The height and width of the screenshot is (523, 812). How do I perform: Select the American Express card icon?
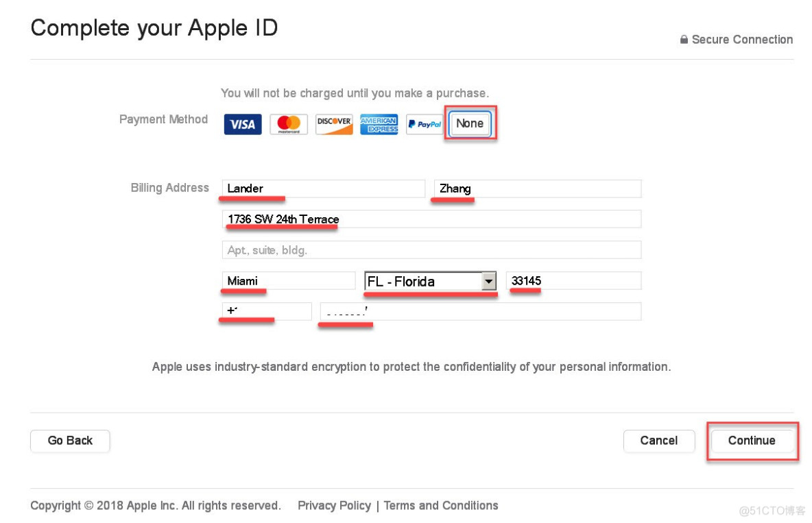379,124
